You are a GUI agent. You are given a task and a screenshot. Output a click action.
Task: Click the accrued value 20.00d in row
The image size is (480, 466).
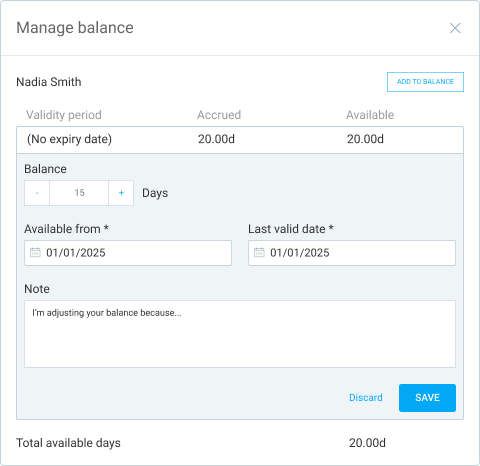click(x=216, y=139)
